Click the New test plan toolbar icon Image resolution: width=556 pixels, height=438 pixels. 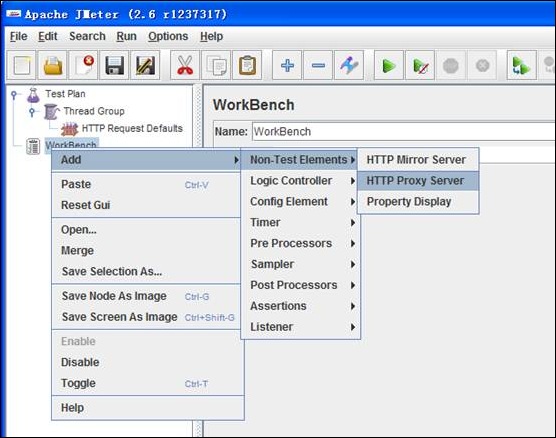[22, 65]
